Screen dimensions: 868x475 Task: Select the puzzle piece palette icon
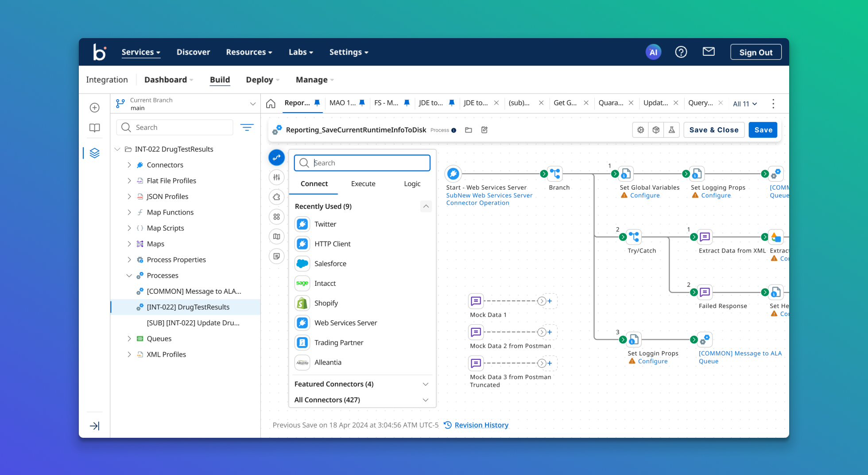276,197
